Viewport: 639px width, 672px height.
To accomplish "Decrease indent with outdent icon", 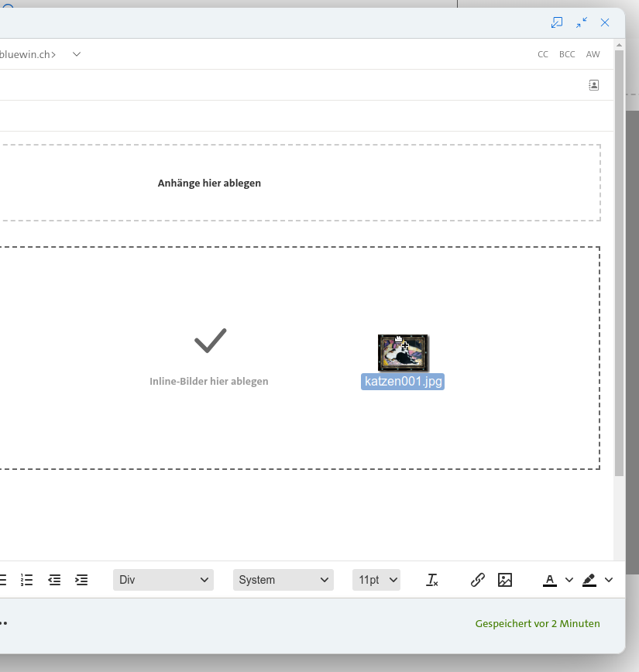I will point(54,580).
